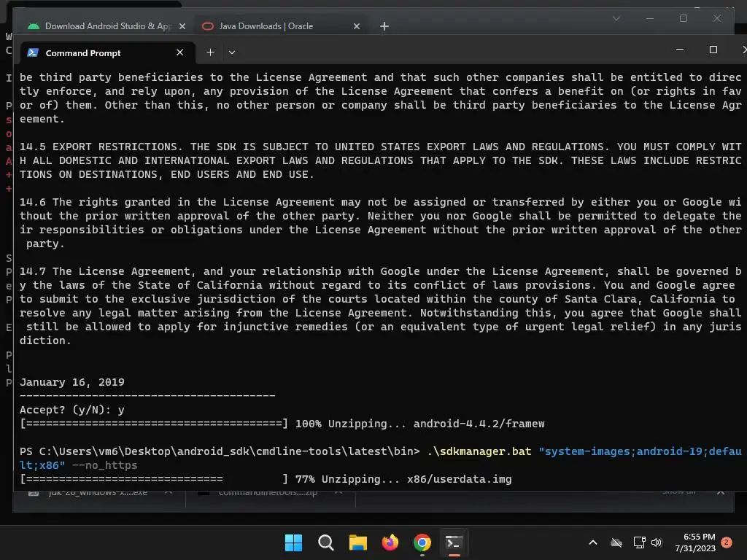Click the 'android-4.4.2/framew' status text
The width and height of the screenshot is (747, 560).
[479, 424]
